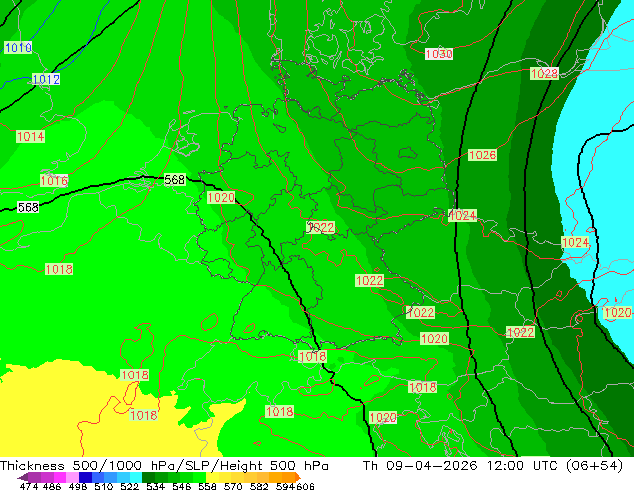
Task: Click legend value 606
Action: [305, 486]
